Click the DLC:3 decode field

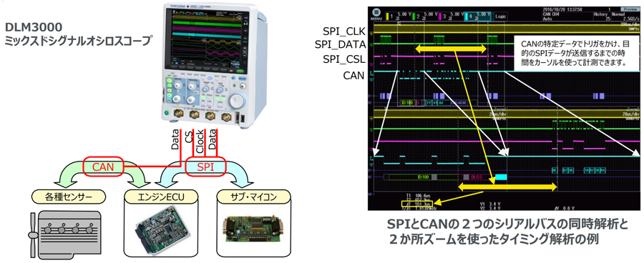click(476, 177)
